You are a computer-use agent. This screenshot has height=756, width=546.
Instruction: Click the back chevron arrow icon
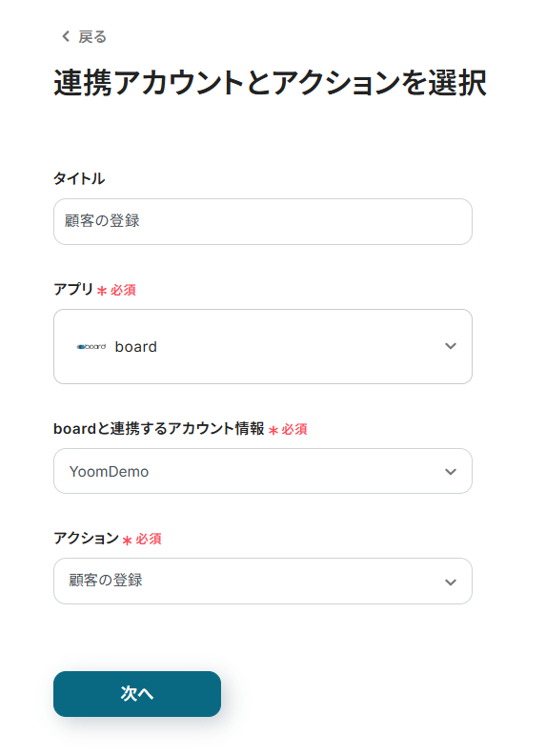pos(66,36)
